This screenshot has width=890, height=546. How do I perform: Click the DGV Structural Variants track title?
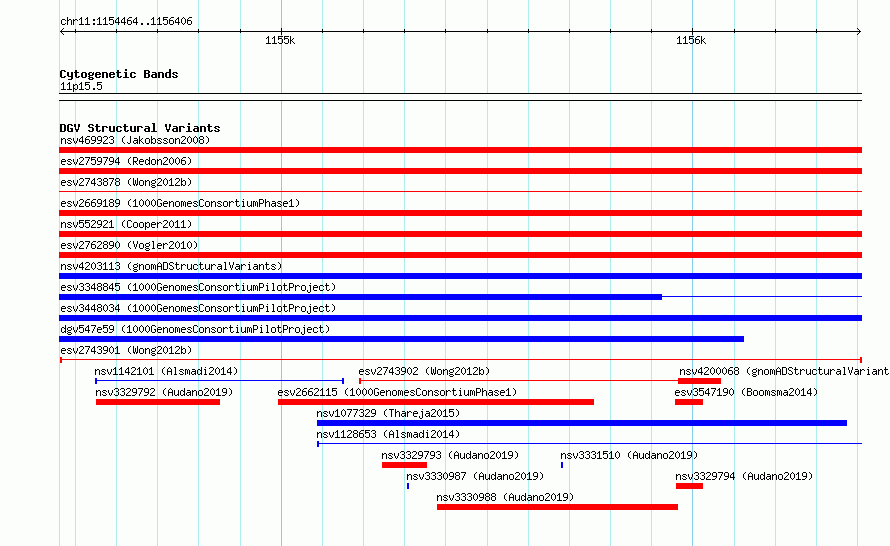[140, 128]
